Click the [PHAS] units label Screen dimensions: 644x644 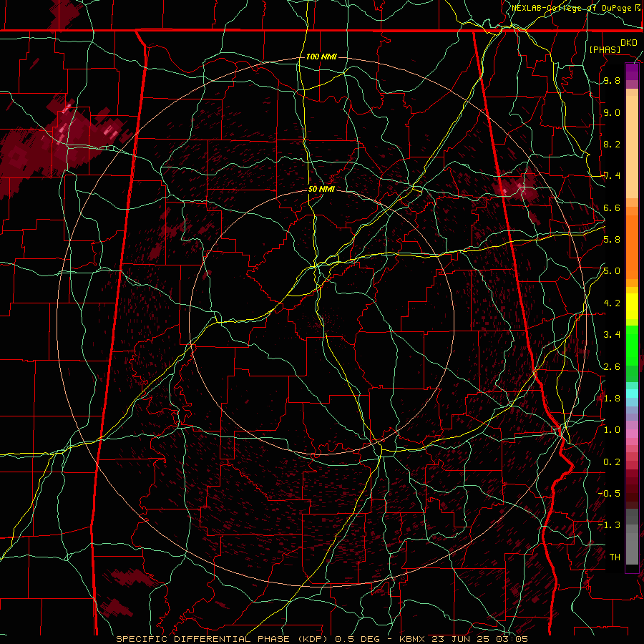[605, 49]
